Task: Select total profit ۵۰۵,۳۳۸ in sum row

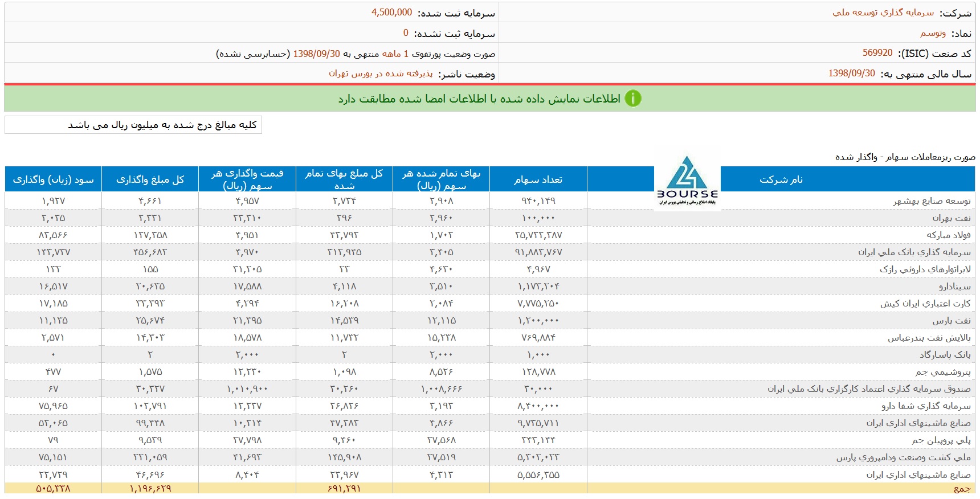Action: [54, 489]
